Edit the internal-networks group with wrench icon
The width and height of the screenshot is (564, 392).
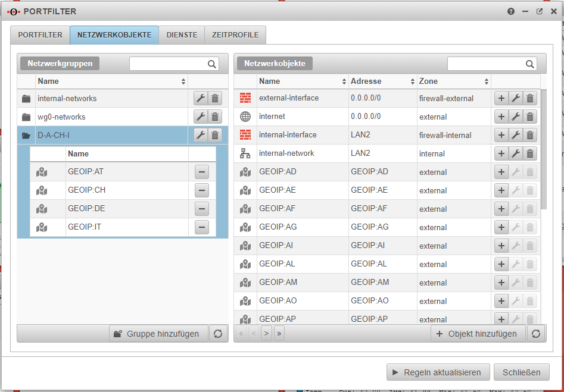point(201,98)
